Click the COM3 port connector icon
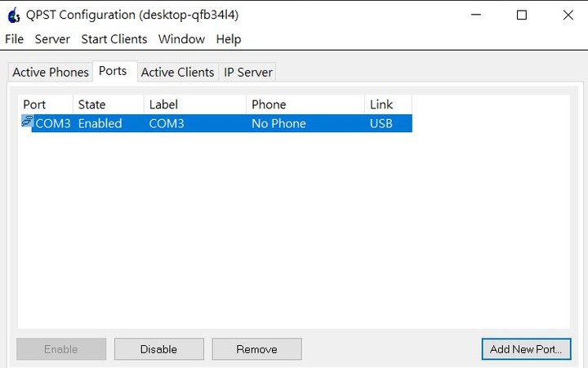This screenshot has width=588, height=368. pyautogui.click(x=27, y=121)
